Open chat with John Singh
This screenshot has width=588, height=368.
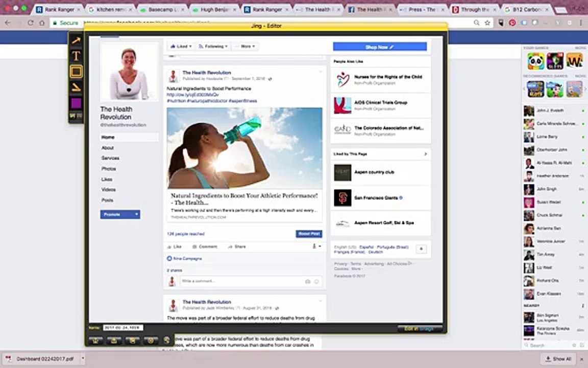point(554,189)
